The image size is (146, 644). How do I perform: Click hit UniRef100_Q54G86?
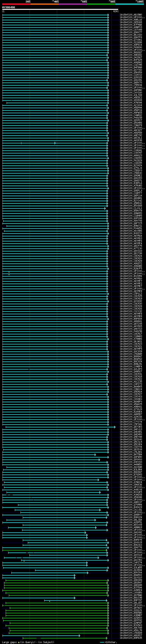[131, 497]
